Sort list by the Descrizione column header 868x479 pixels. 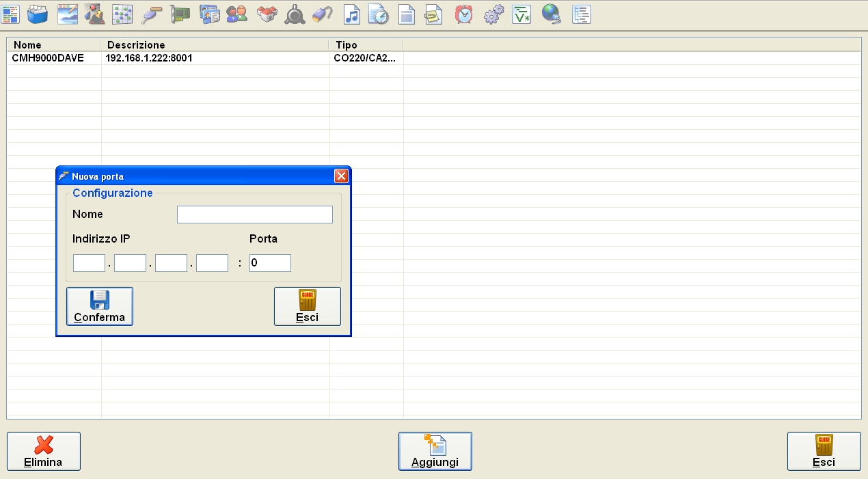(215, 45)
